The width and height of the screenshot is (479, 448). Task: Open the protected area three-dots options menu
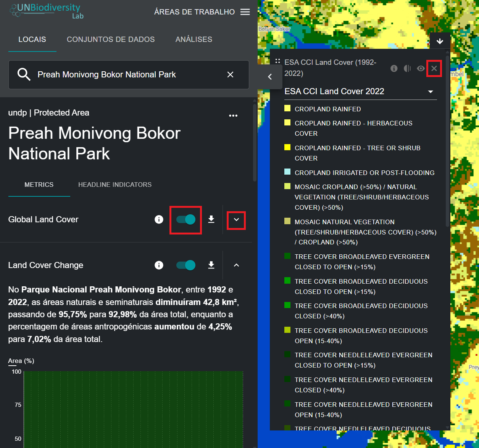pyautogui.click(x=233, y=116)
